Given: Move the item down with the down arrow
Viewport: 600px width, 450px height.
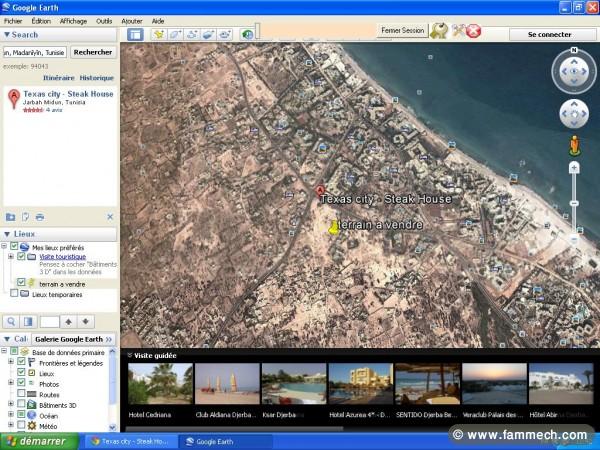Looking at the screenshot, I should pyautogui.click(x=86, y=321).
